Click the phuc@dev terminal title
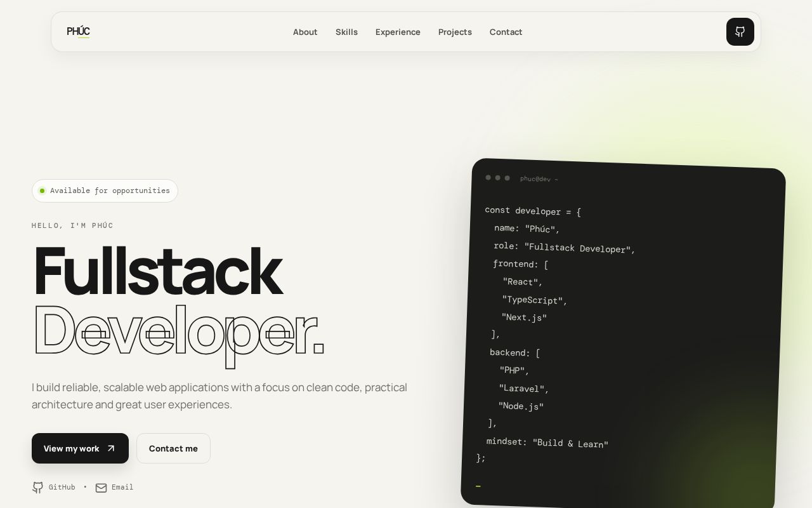The height and width of the screenshot is (508, 812). tap(539, 179)
